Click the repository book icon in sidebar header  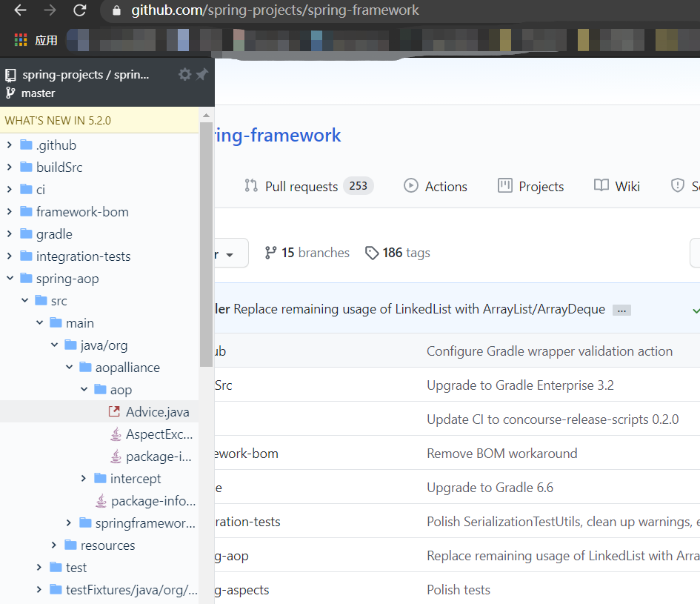[x=10, y=75]
